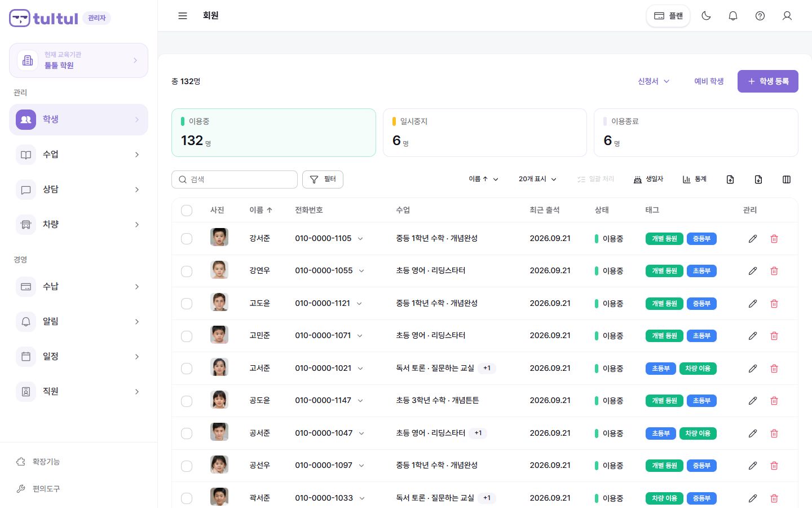Open notifications bell in top bar
This screenshot has height=508, width=812.
coord(733,16)
